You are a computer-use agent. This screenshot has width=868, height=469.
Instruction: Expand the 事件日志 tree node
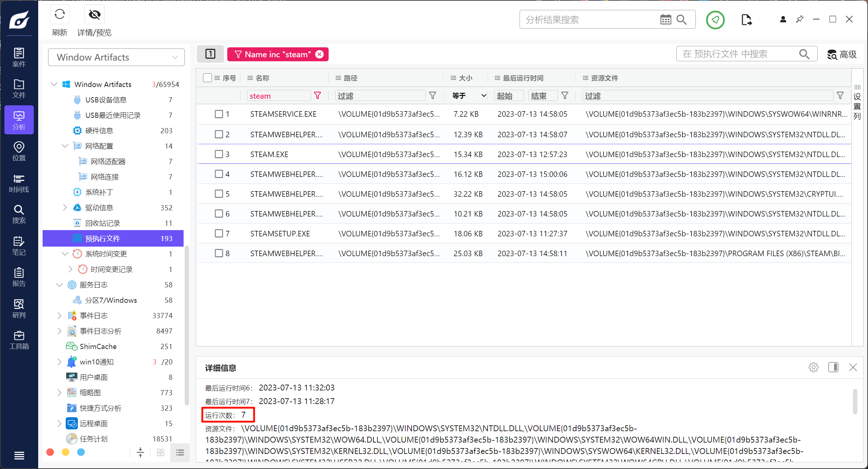59,316
